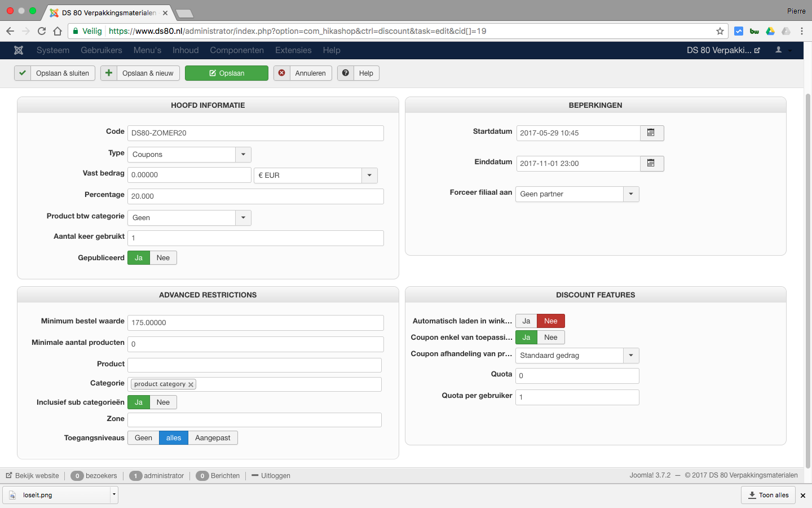Click the Vast bedrag input field
The height and width of the screenshot is (508, 812).
pos(189,175)
